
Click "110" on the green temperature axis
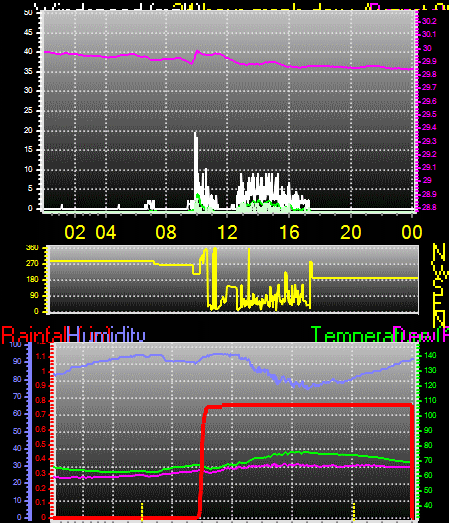pyautogui.click(x=430, y=400)
